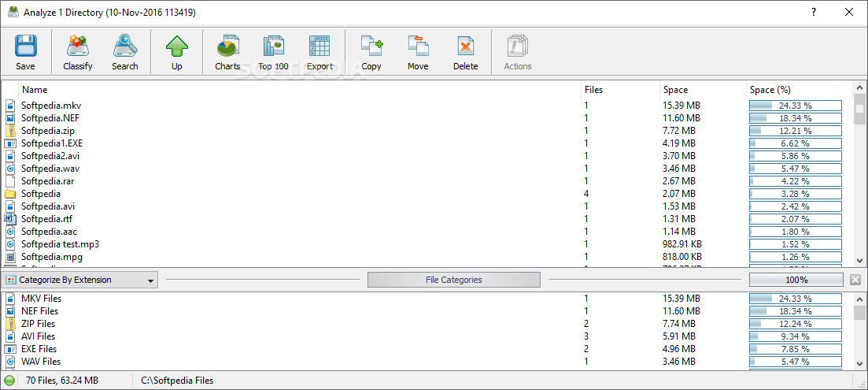Click the Softpedia.wav audio icon
This screenshot has width=868, height=390.
(10, 169)
